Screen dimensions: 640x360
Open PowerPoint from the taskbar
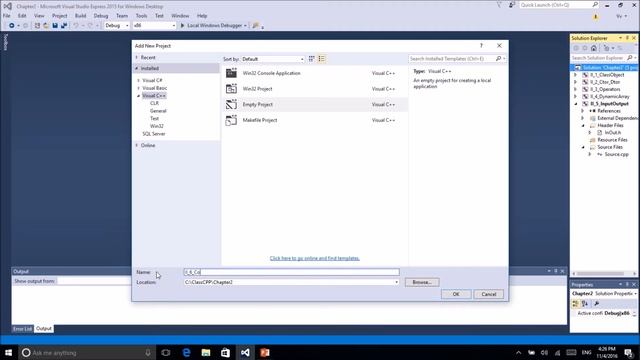(x=264, y=353)
